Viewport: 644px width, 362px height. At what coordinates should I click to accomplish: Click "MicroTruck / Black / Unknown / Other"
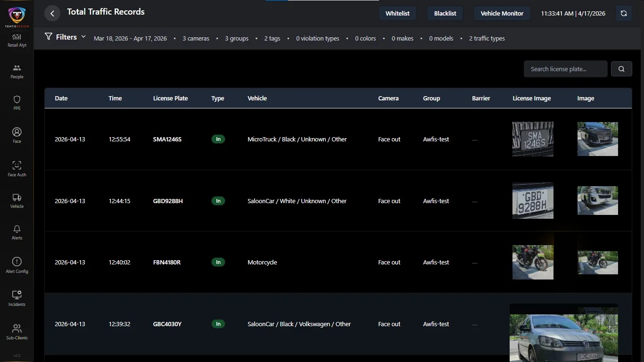point(297,140)
